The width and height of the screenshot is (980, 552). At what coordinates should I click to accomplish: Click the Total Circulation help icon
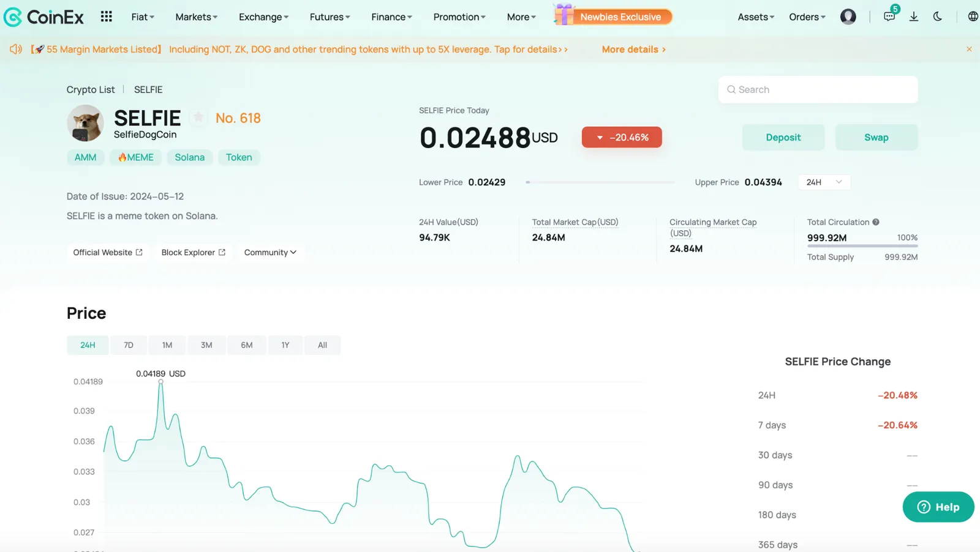coord(876,222)
